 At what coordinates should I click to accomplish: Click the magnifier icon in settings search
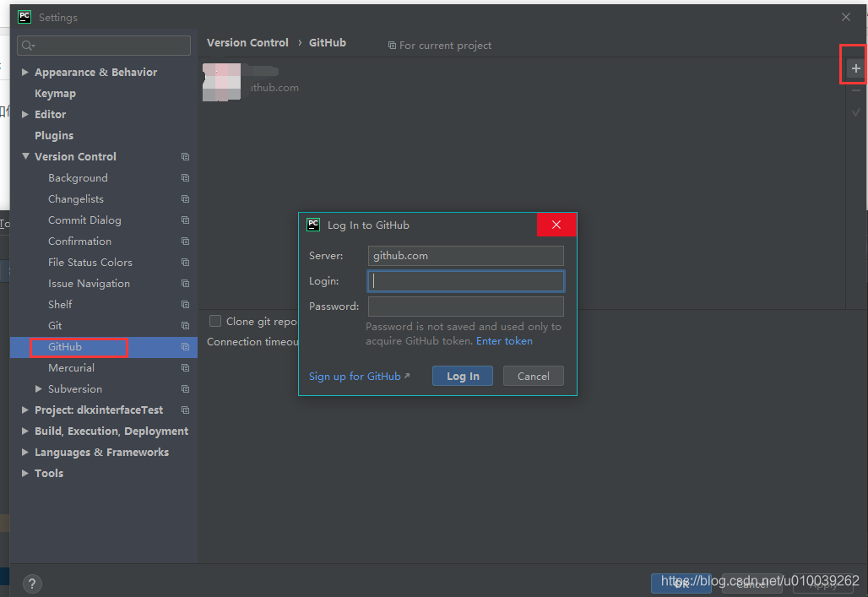pyautogui.click(x=26, y=45)
